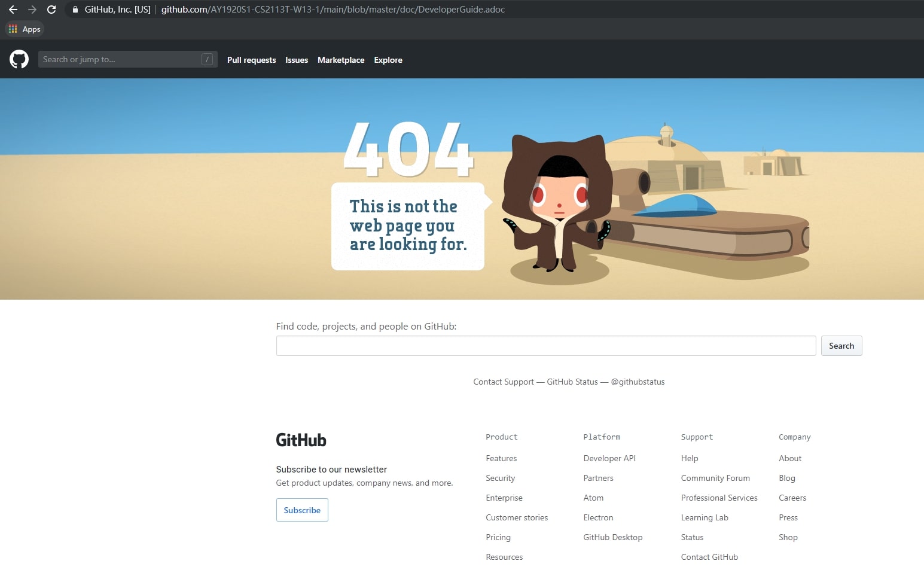Open Marketplace in the header
The height and width of the screenshot is (576, 924).
click(341, 60)
